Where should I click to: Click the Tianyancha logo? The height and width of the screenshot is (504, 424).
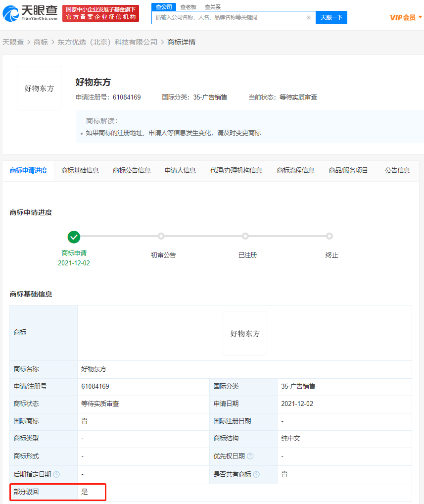pos(30,13)
